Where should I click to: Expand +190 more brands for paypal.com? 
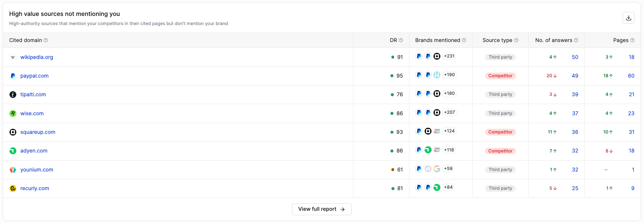point(449,75)
